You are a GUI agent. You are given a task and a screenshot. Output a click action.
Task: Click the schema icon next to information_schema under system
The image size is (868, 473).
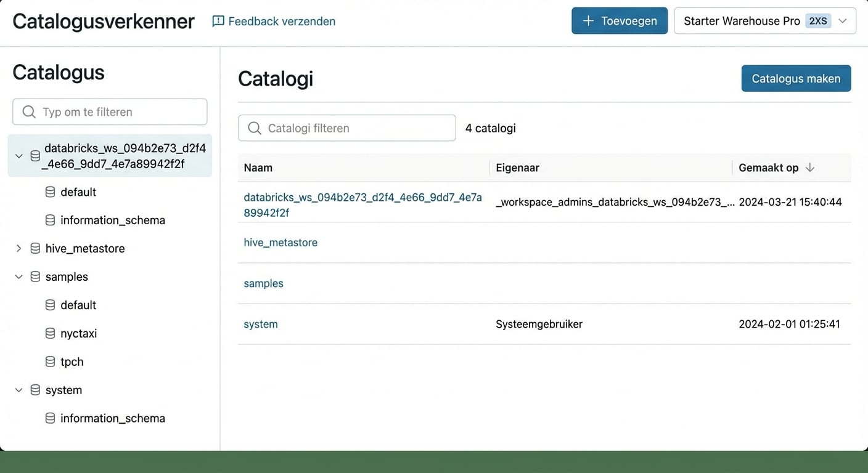tap(49, 418)
